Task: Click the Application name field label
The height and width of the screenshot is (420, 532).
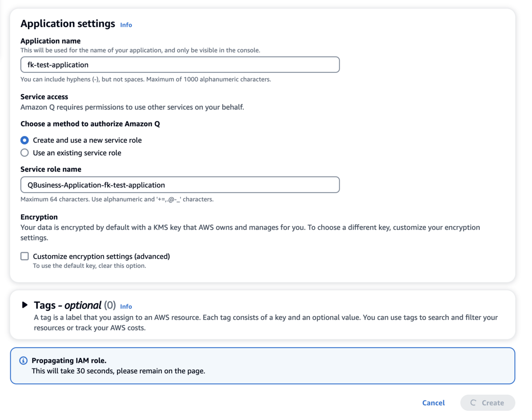Action: point(51,41)
